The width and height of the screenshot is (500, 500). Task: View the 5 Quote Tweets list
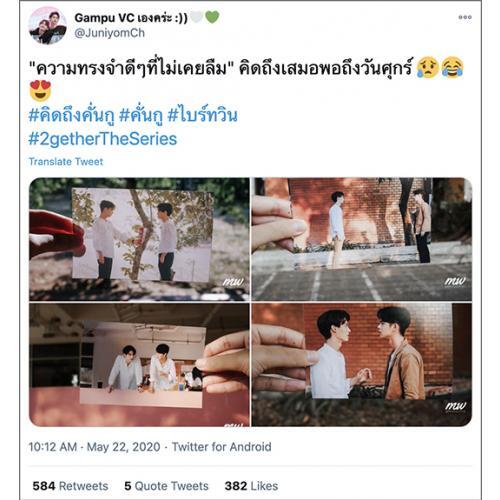pos(166,486)
